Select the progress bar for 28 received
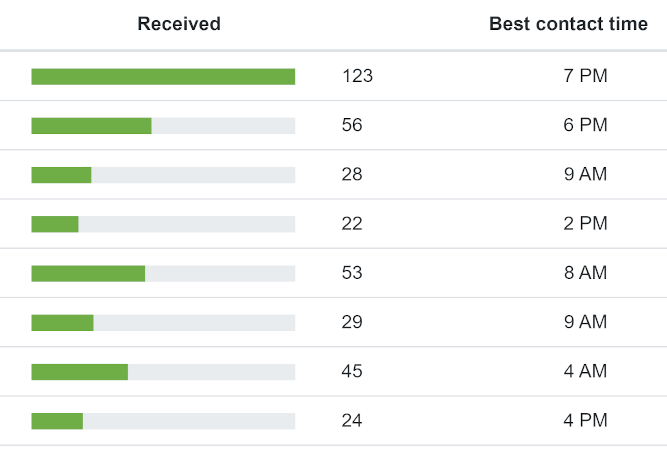This screenshot has width=667, height=450. coord(163,175)
